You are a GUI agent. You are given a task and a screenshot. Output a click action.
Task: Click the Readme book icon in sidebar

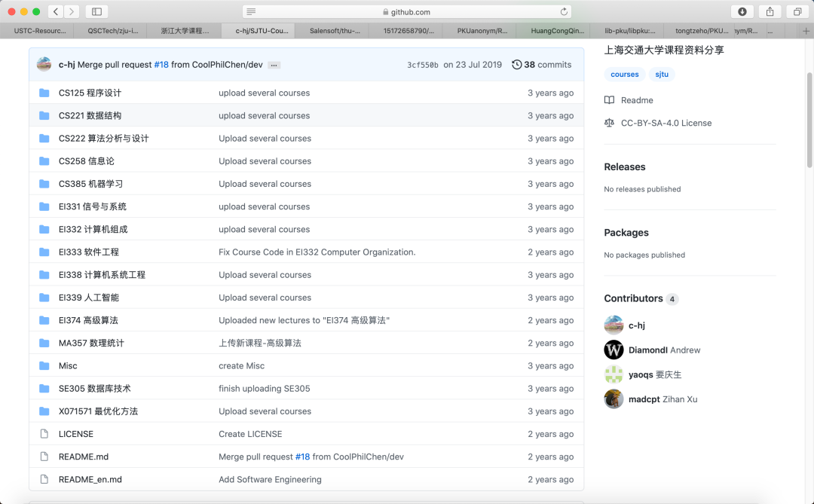coord(610,99)
